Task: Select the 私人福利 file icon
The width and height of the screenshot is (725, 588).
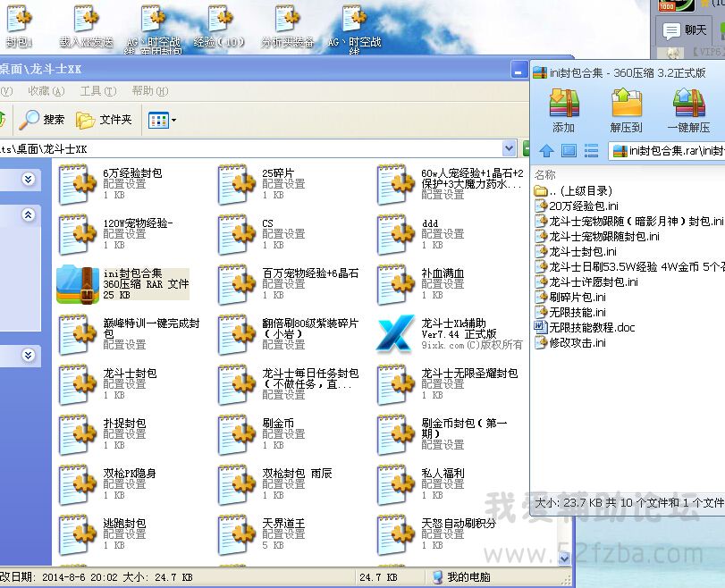Action: coord(395,484)
